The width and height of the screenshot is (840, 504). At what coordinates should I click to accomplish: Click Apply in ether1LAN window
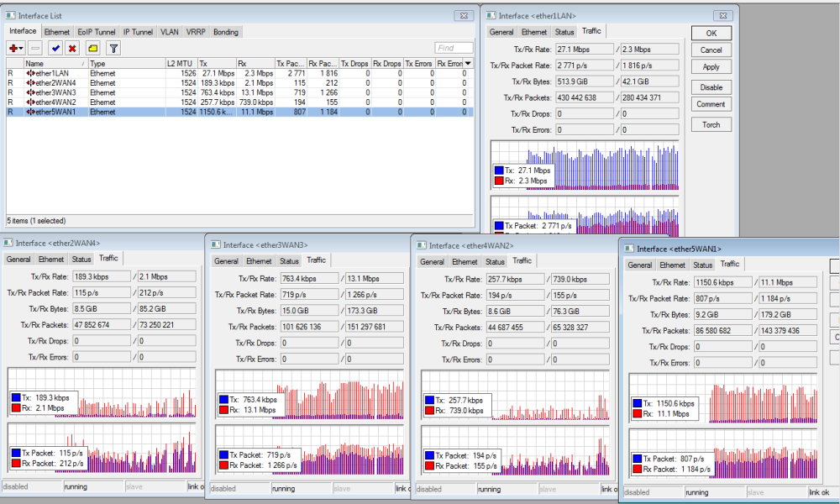(711, 67)
